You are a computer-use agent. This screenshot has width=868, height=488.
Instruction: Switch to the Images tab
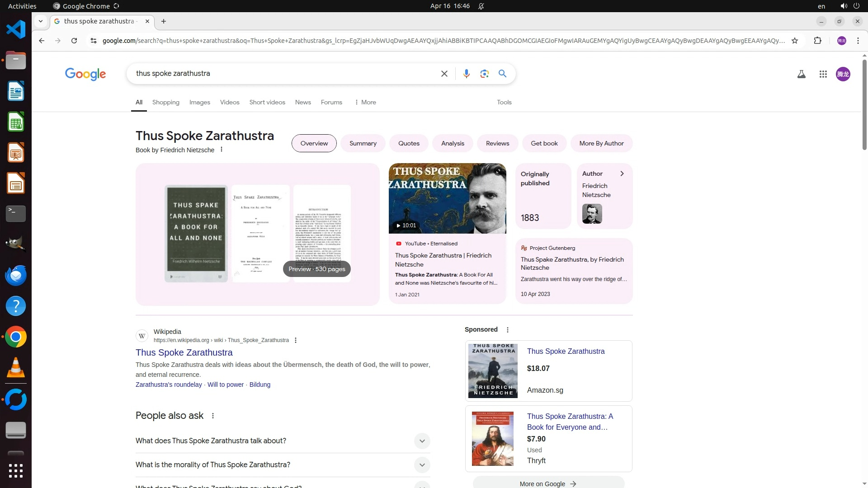[199, 103]
